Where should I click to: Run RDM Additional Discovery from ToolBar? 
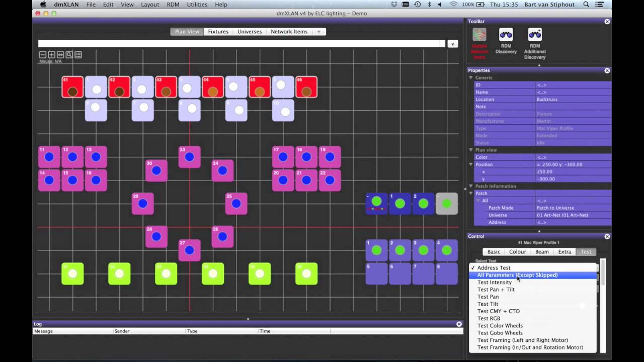point(535,43)
